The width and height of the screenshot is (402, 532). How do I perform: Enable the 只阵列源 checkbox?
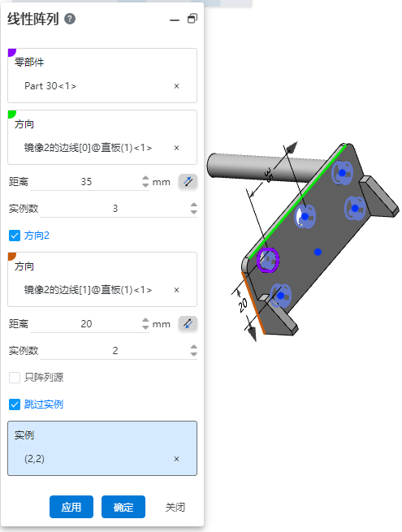[15, 378]
